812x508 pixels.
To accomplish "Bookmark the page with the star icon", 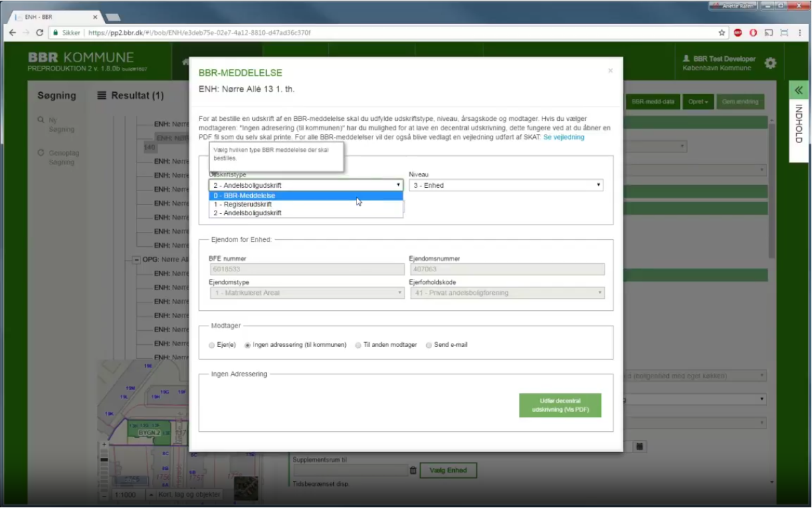I will pyautogui.click(x=722, y=32).
